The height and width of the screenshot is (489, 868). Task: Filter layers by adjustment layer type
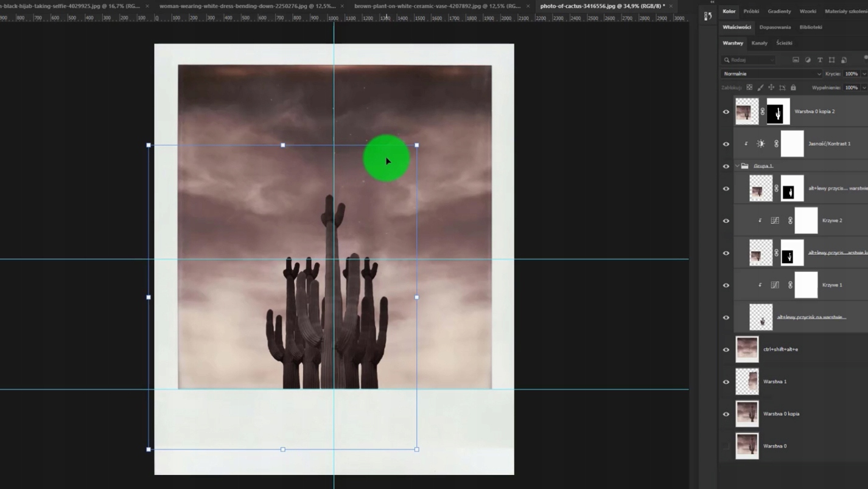click(808, 60)
